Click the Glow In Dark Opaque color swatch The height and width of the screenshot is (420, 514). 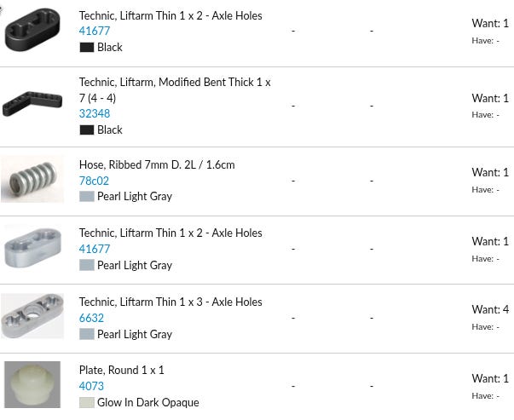[x=87, y=403]
